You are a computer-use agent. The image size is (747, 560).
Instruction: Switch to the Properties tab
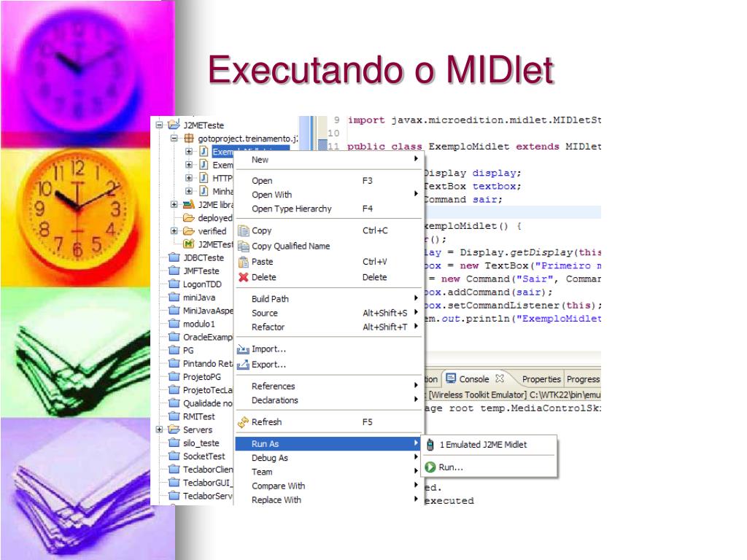coord(541,379)
